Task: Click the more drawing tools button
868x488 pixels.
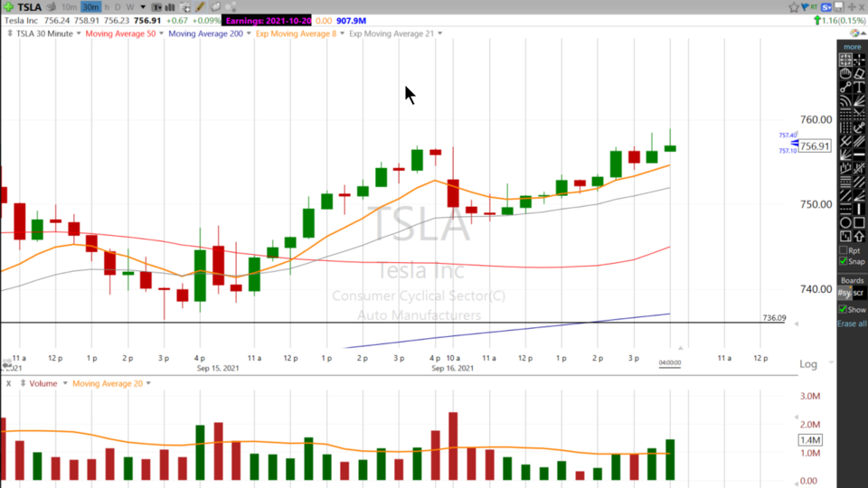Action: click(x=852, y=46)
